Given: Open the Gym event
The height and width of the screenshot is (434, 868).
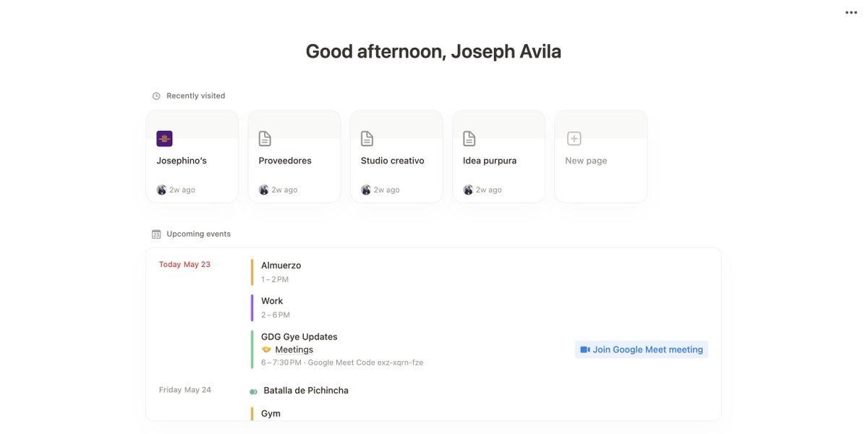Looking at the screenshot, I should point(271,414).
